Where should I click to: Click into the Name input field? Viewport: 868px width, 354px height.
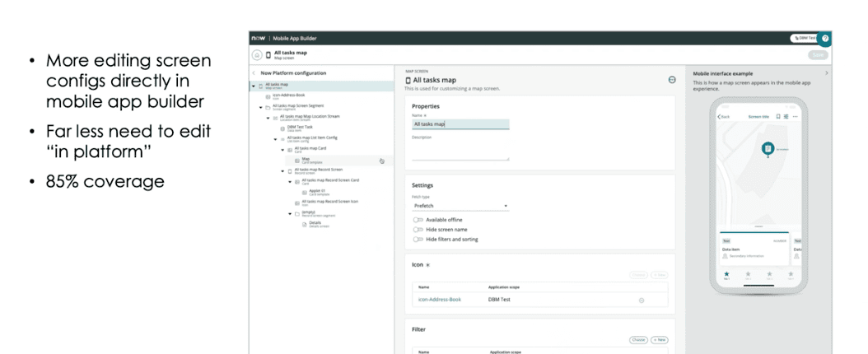(460, 124)
